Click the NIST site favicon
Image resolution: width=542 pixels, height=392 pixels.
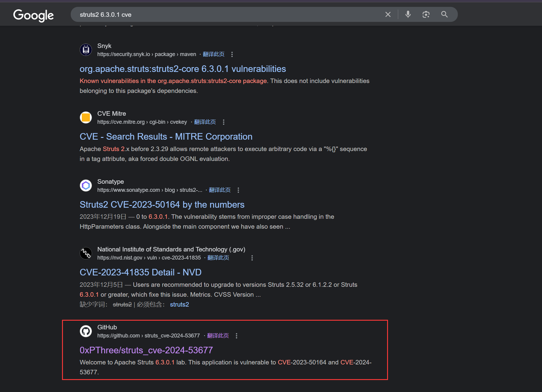click(x=86, y=253)
